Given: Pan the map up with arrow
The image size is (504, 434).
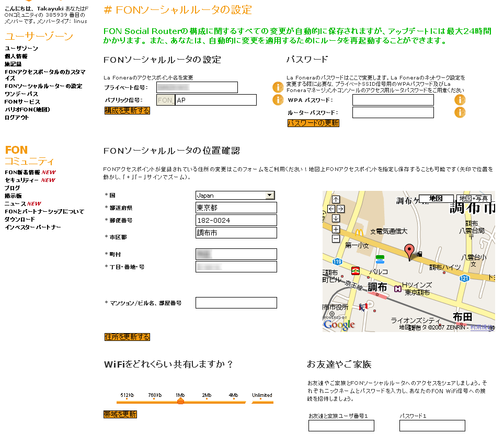Looking at the screenshot, I should pos(336,199).
